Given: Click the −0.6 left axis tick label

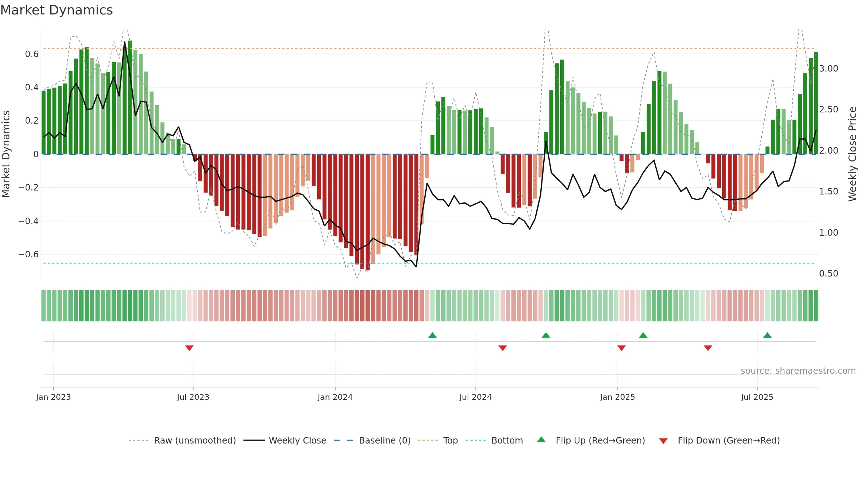Looking at the screenshot, I should (x=29, y=254).
